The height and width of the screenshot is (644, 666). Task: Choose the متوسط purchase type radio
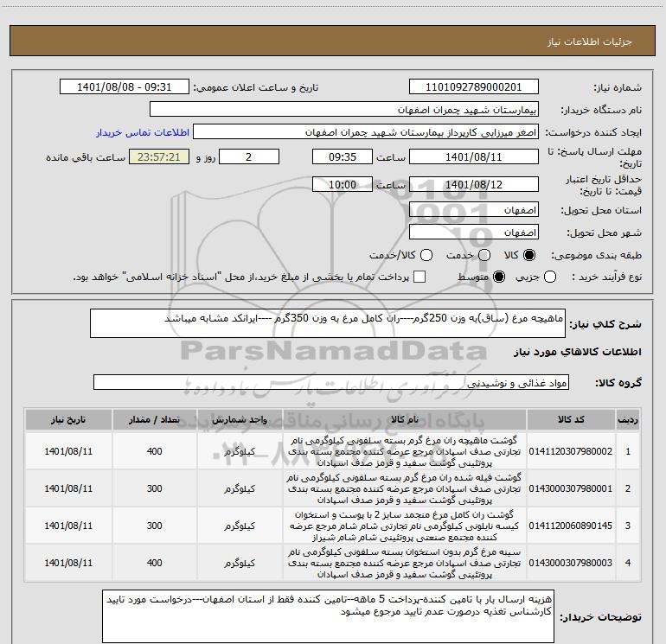(499, 277)
